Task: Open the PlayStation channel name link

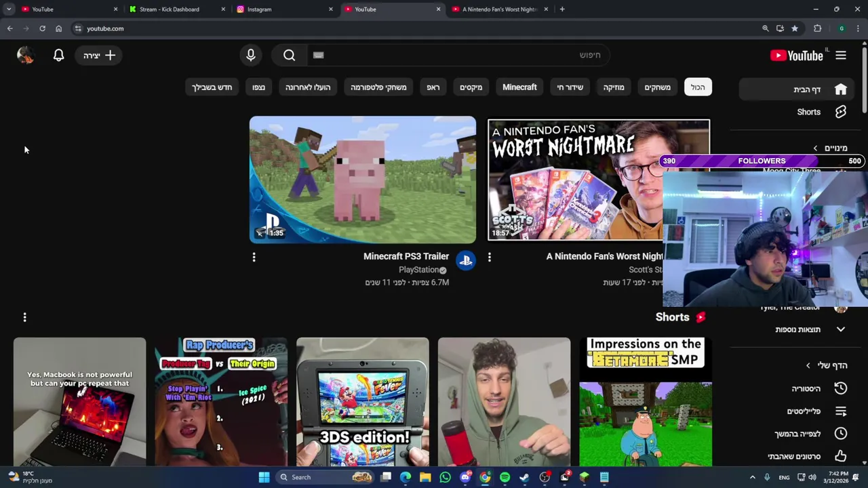Action: (x=418, y=270)
